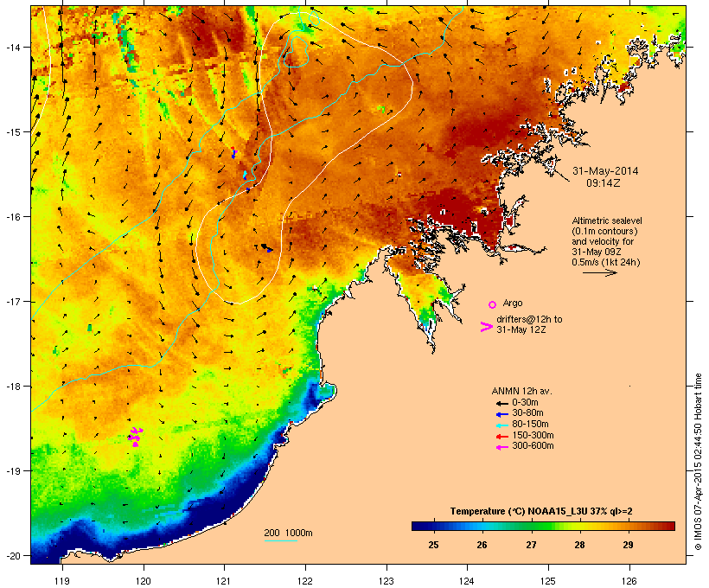
Task: Click the blue 30-80m legend arrow
Action: point(501,414)
